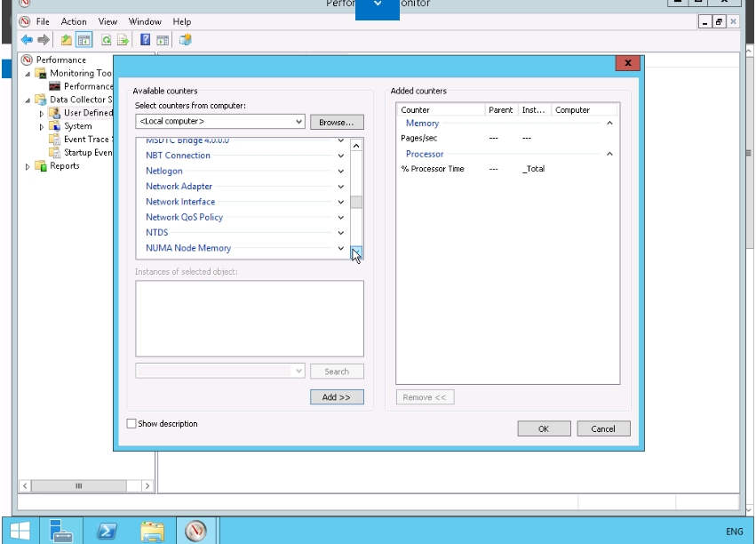Expand the Reports tree node
Image resolution: width=756 pixels, height=544 pixels.
click(x=28, y=166)
